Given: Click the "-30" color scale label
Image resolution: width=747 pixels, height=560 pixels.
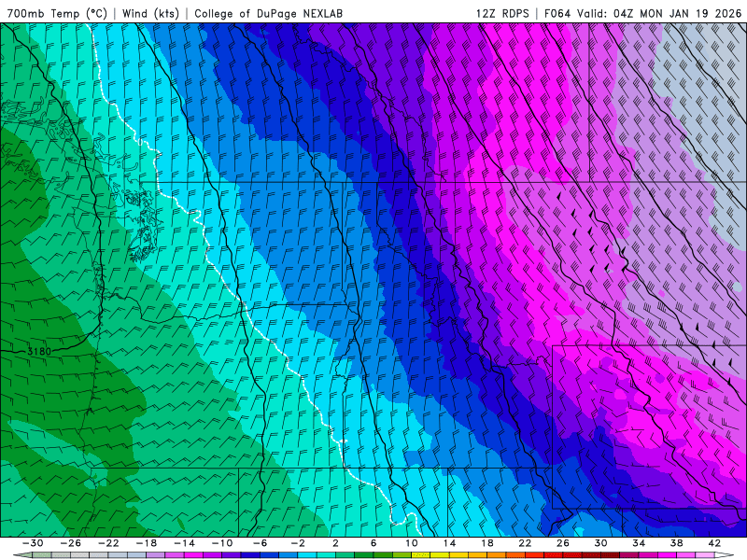Looking at the screenshot, I should pos(33,543).
